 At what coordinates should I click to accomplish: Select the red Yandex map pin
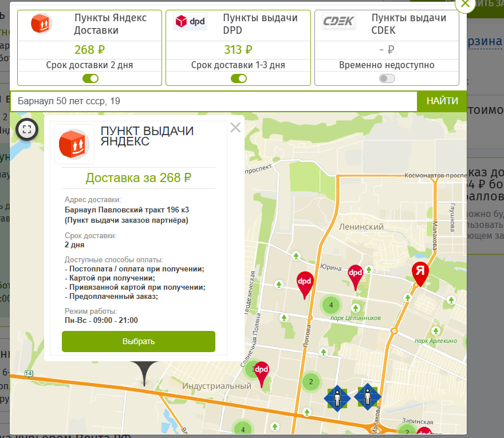coord(420,274)
